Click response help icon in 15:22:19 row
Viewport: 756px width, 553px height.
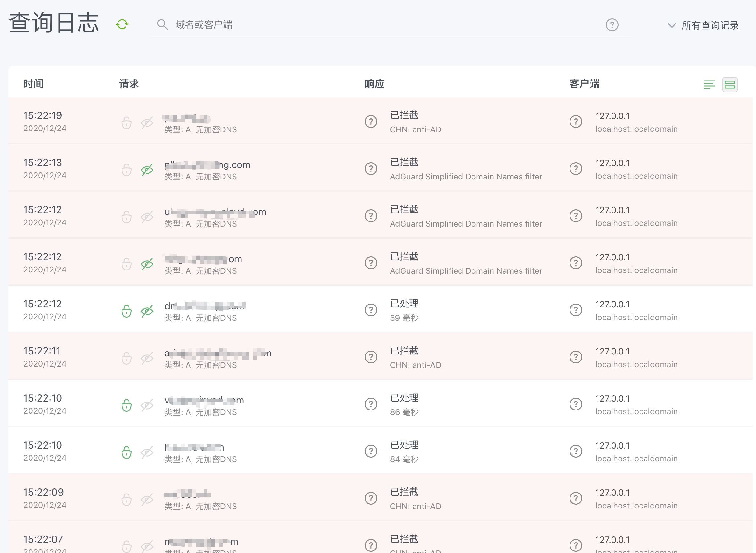[371, 122]
